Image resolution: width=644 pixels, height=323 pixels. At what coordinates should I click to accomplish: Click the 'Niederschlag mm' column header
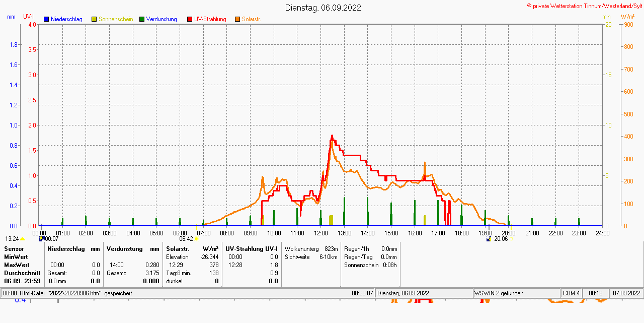(x=73, y=249)
